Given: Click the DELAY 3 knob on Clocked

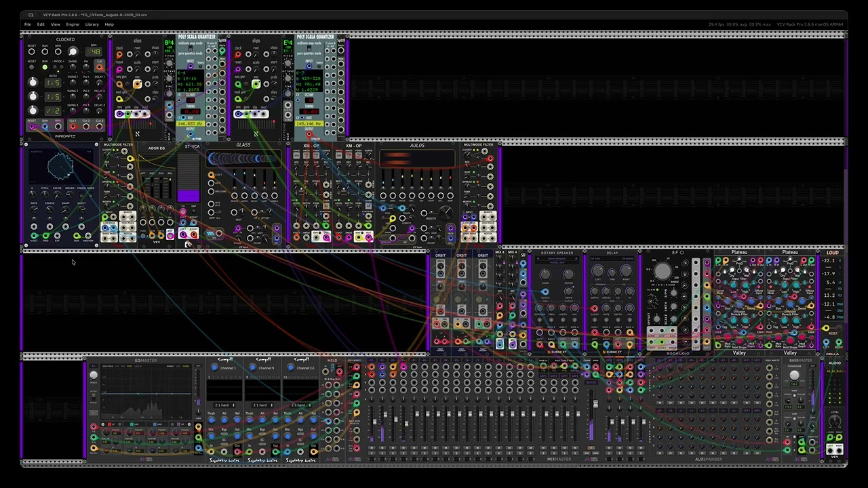Looking at the screenshot, I should [x=100, y=110].
